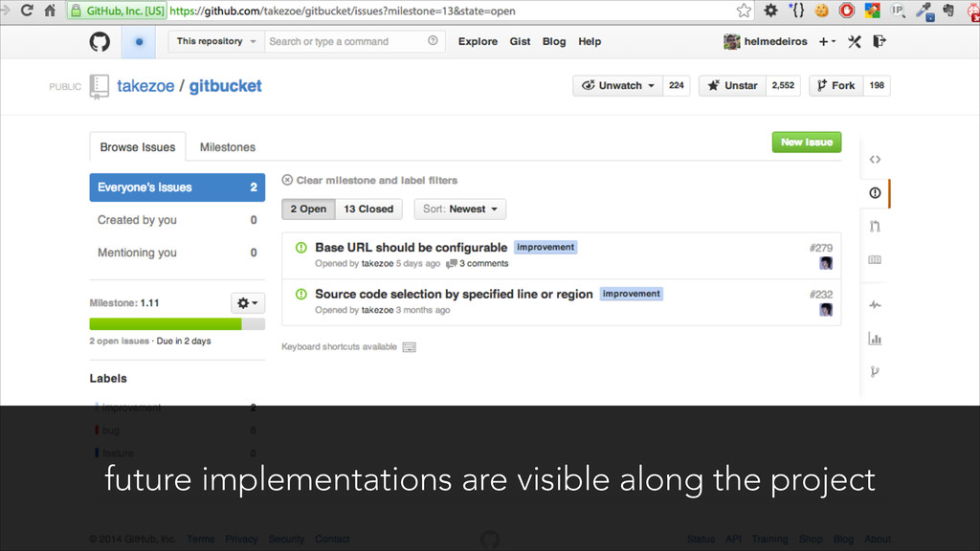Click the account settings tools icon
980x551 pixels.
(x=856, y=41)
